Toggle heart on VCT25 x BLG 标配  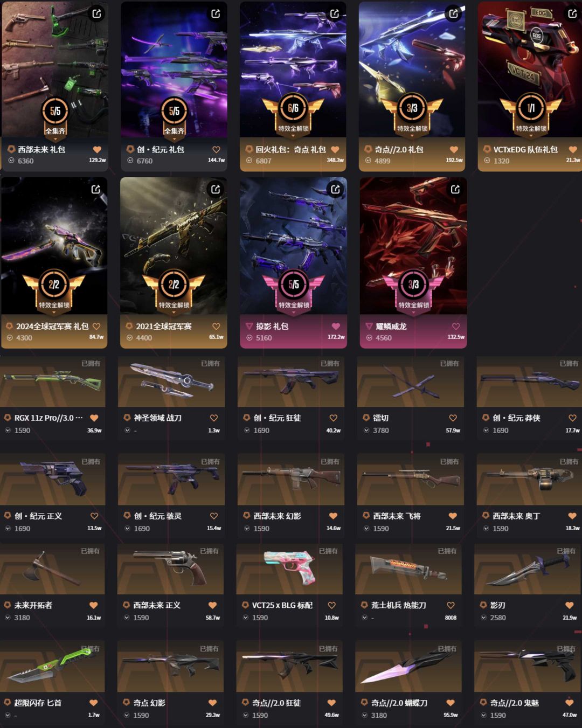click(332, 605)
